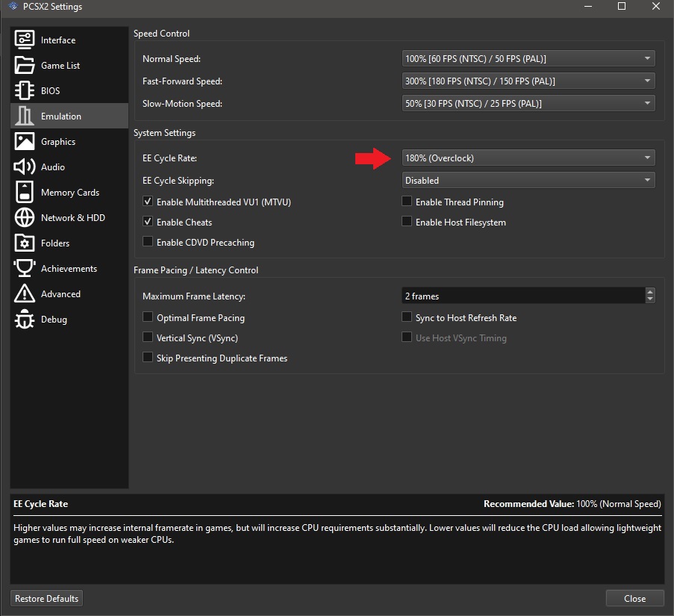Image resolution: width=674 pixels, height=616 pixels.
Task: Decrease Maximum Frame Latency with down arrow
Action: pyautogui.click(x=650, y=299)
